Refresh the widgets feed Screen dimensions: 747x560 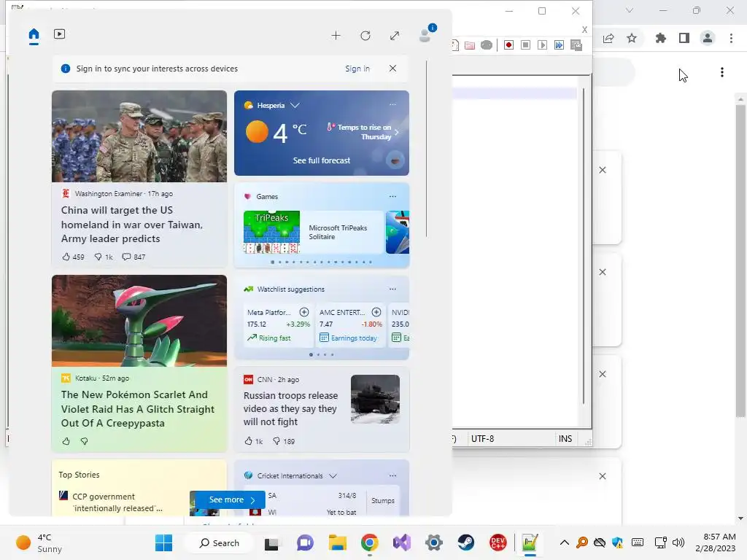(x=365, y=36)
